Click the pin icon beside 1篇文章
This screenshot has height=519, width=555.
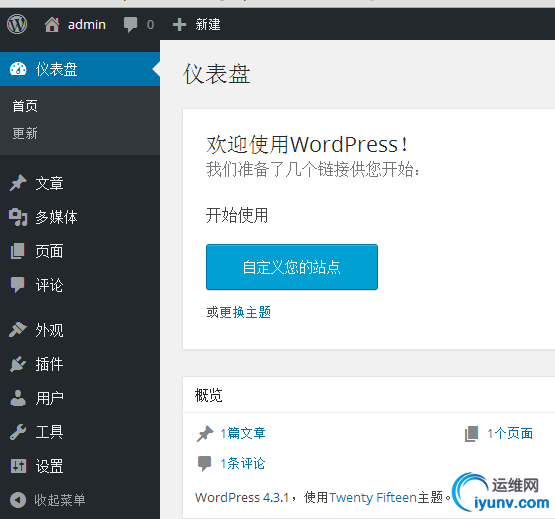(x=205, y=434)
